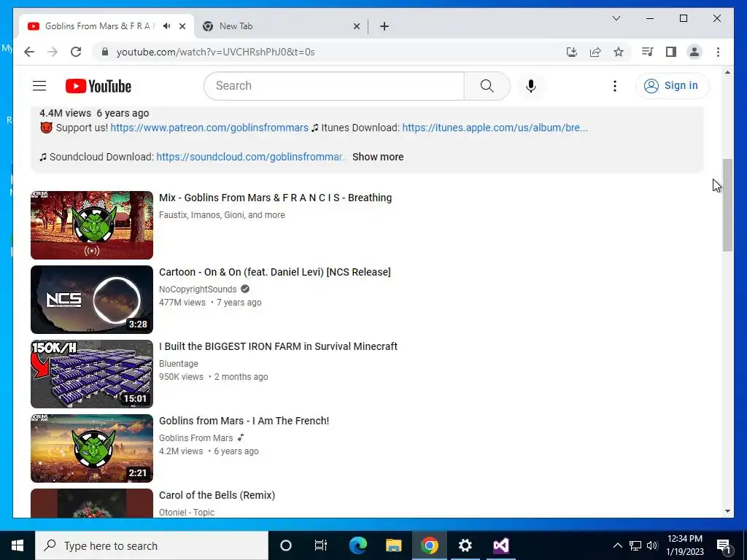
Task: Open Chrome three-dot menu
Action: tap(718, 52)
